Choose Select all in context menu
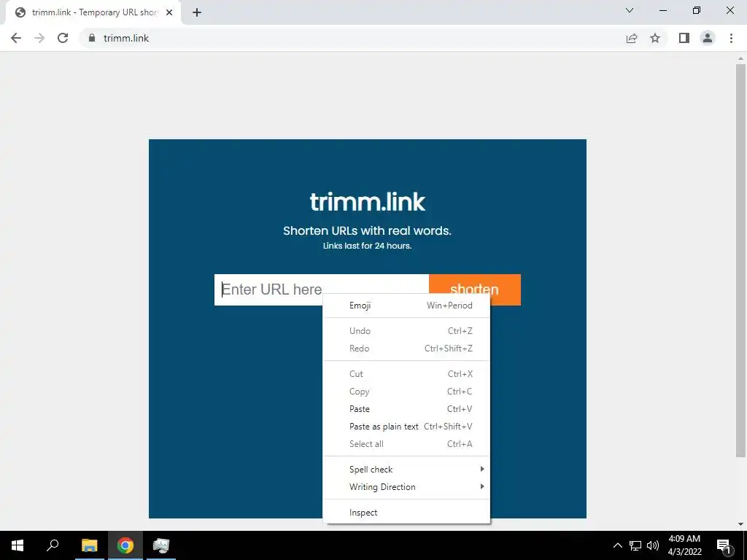 [406, 444]
